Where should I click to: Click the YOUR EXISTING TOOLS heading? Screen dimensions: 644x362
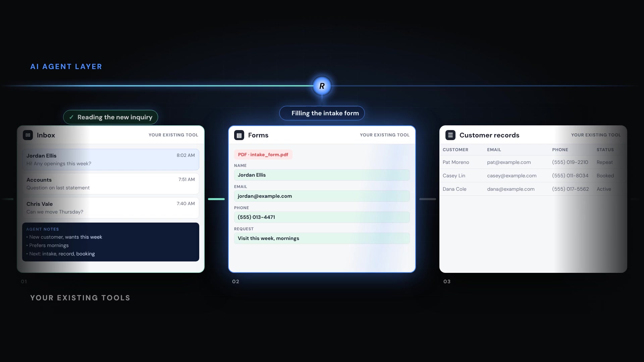click(80, 298)
